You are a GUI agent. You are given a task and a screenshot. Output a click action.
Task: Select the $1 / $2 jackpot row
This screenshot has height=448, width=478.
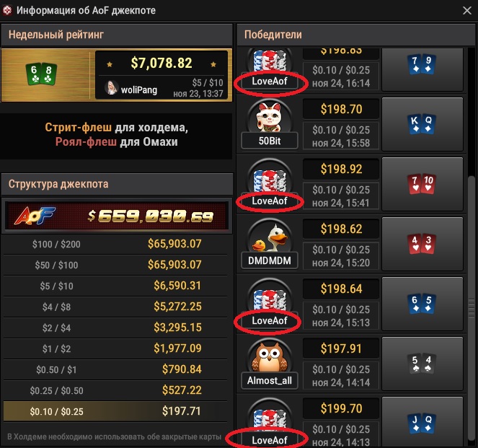115,348
